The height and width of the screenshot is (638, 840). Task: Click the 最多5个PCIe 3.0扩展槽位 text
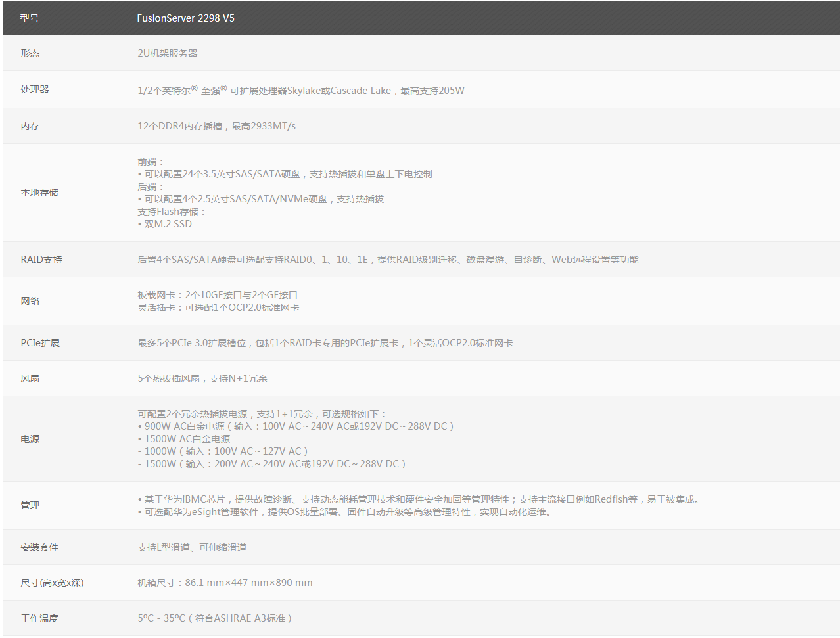(x=325, y=343)
